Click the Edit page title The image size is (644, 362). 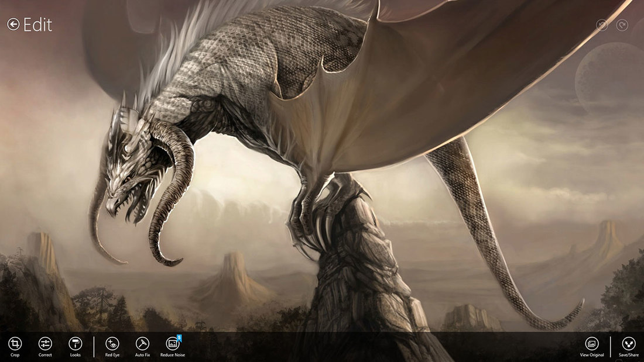pos(38,25)
